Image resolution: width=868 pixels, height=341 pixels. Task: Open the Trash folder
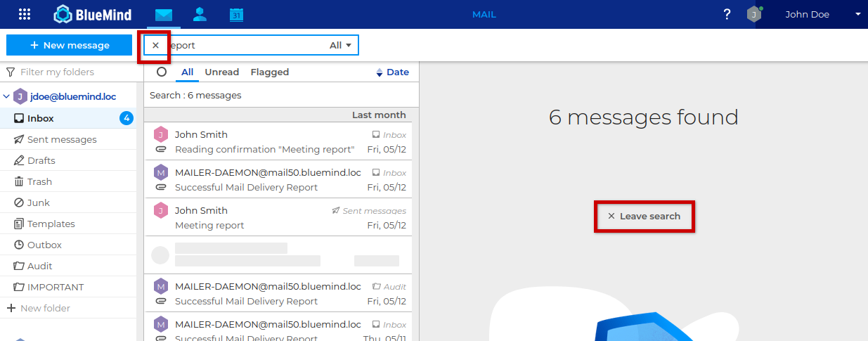(x=68, y=181)
